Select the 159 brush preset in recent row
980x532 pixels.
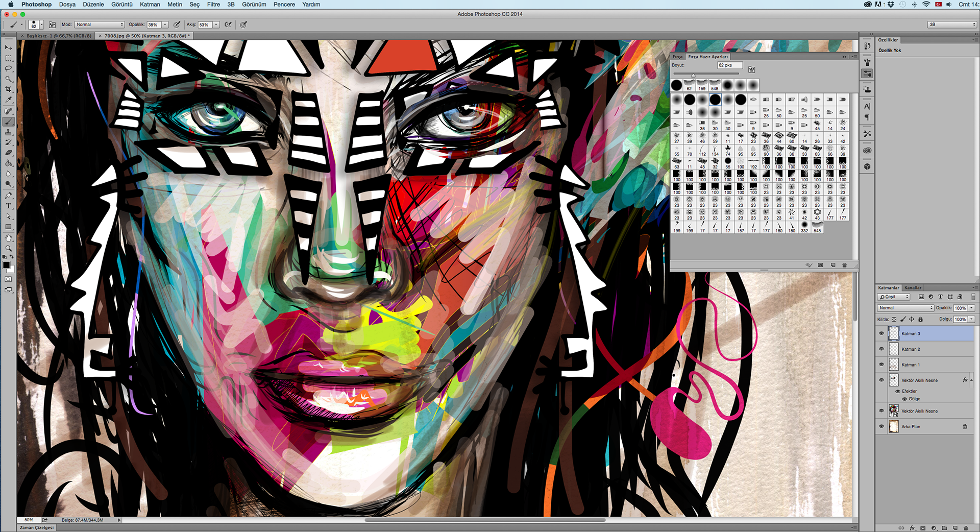(702, 85)
